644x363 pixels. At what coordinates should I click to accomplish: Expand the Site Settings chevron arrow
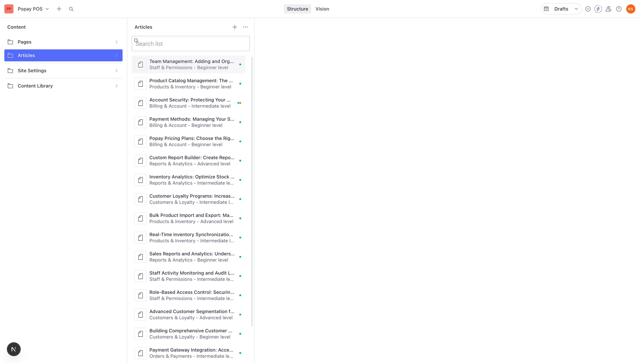(x=117, y=71)
